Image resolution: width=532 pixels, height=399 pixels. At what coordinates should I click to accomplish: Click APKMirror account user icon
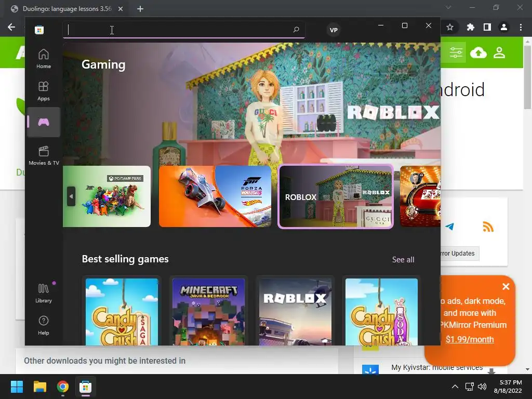click(x=499, y=52)
